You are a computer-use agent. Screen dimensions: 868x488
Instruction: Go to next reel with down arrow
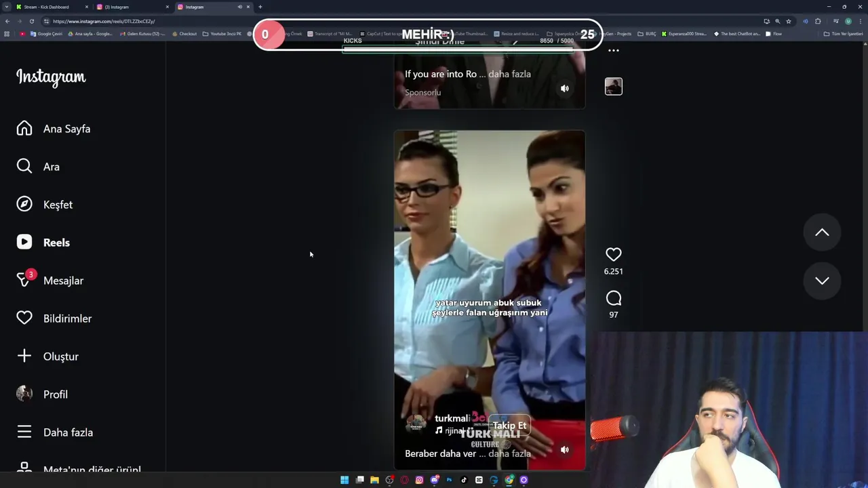[822, 281]
